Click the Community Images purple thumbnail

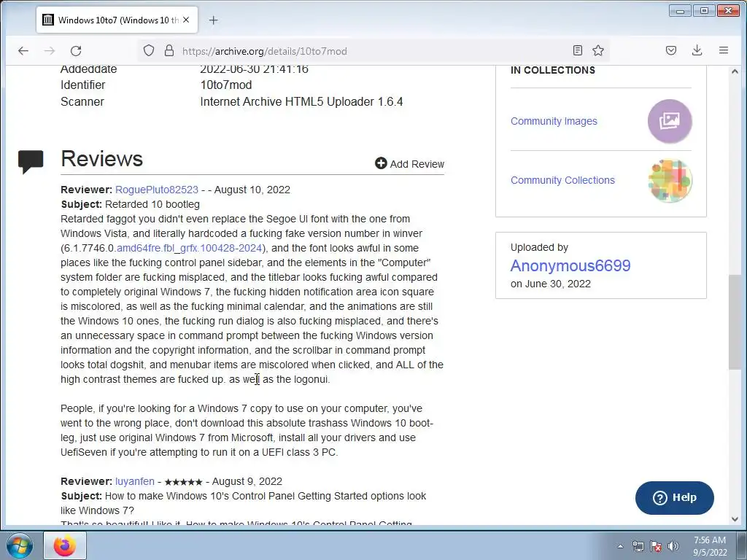(x=670, y=121)
